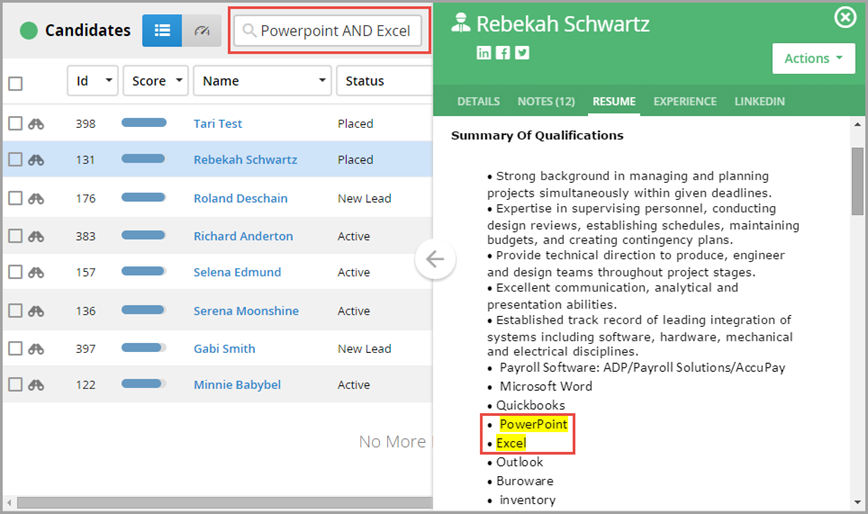Image resolution: width=868 pixels, height=514 pixels.
Task: Toggle the select-all header checkbox
Action: click(x=15, y=83)
